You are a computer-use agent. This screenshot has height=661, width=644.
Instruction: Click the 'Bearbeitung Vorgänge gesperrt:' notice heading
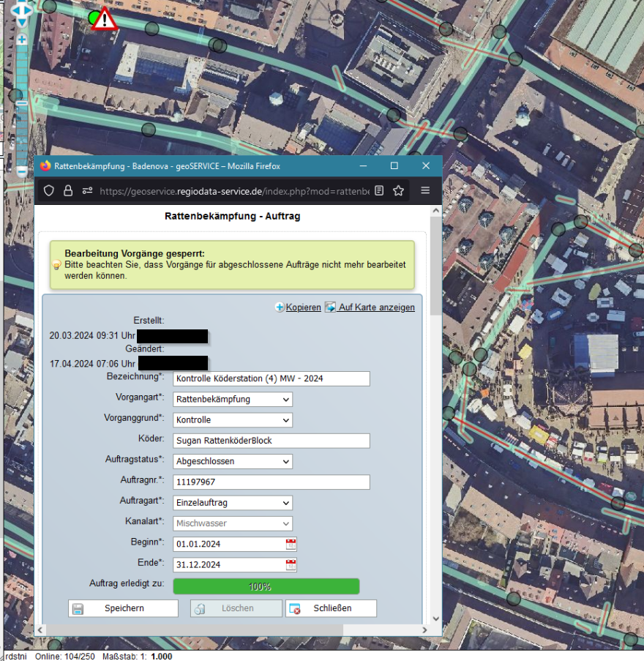click(x=135, y=253)
